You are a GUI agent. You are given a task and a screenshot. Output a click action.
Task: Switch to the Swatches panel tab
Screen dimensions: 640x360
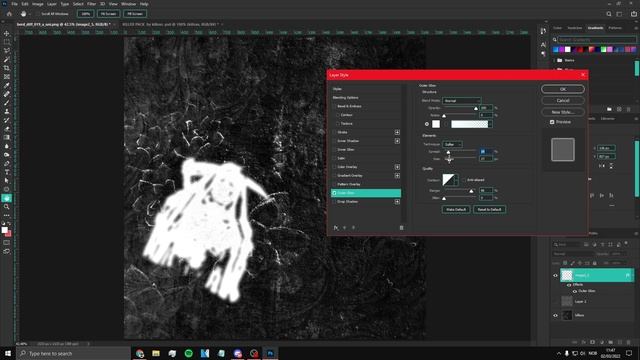tap(575, 28)
